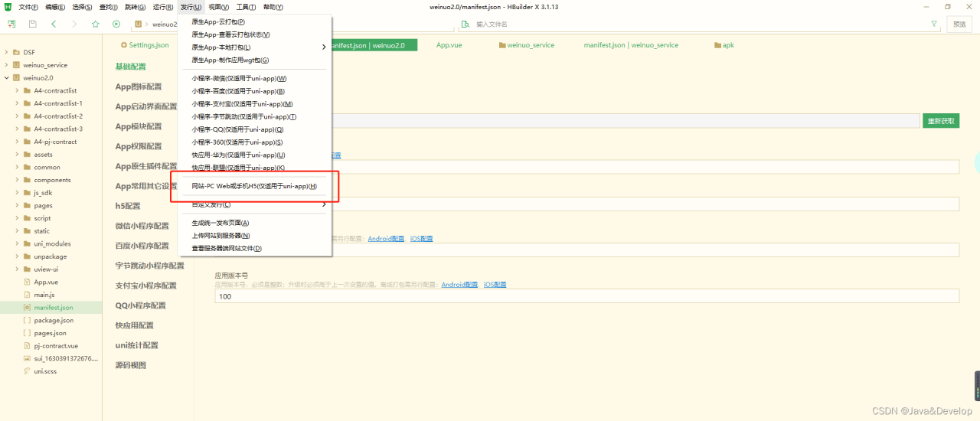
Task: Click the 应用版本号 input field showing 100
Action: 587,296
